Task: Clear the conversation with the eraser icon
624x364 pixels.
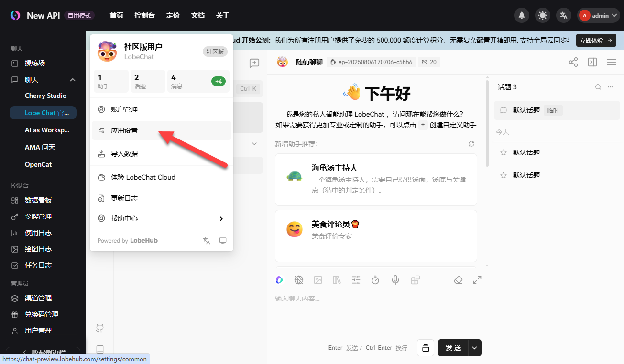Action: pos(458,280)
